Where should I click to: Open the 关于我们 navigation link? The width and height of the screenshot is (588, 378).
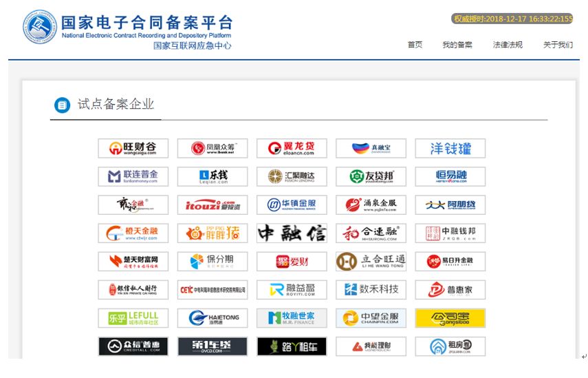click(x=558, y=45)
